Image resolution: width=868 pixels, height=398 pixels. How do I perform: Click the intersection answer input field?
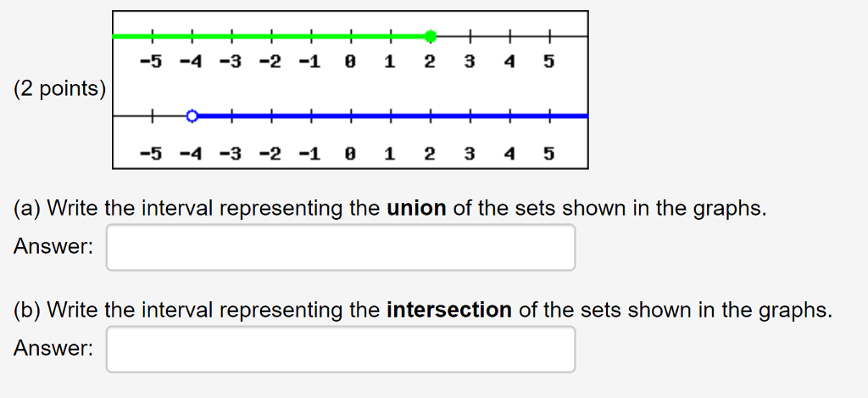click(x=340, y=349)
